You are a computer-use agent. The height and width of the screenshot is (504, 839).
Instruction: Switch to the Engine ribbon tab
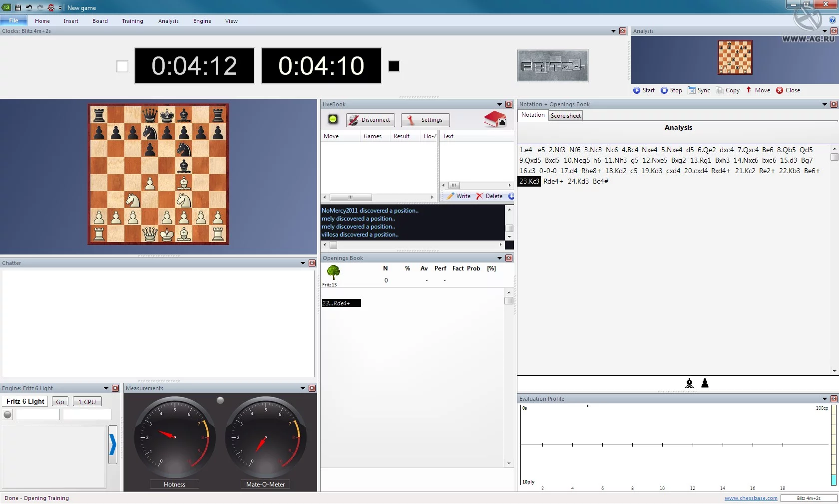[x=202, y=21]
